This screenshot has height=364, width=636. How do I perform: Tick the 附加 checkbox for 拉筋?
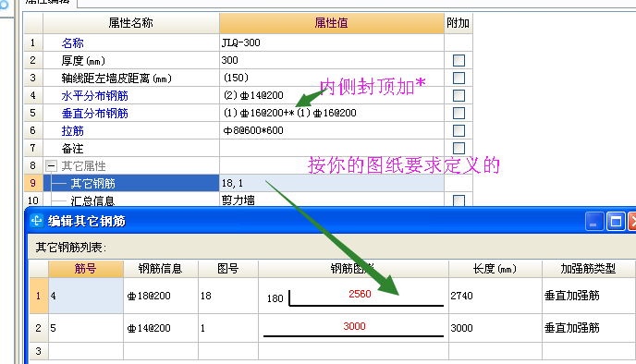point(459,130)
